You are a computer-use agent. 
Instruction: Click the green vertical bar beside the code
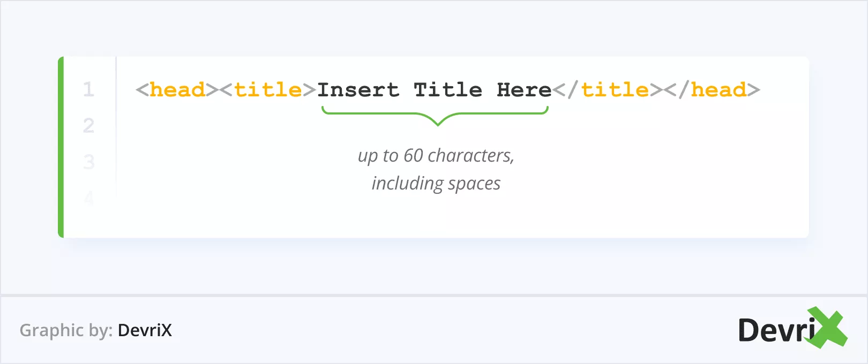pos(61,147)
